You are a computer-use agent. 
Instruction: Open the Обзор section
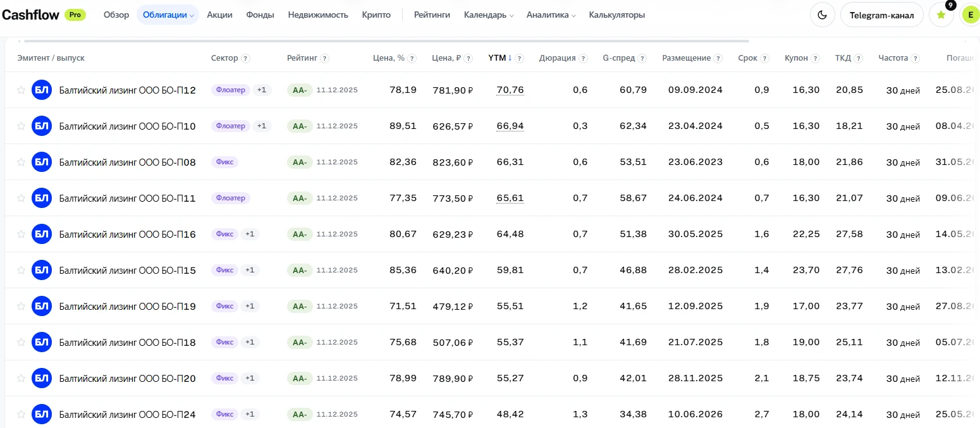pos(116,15)
